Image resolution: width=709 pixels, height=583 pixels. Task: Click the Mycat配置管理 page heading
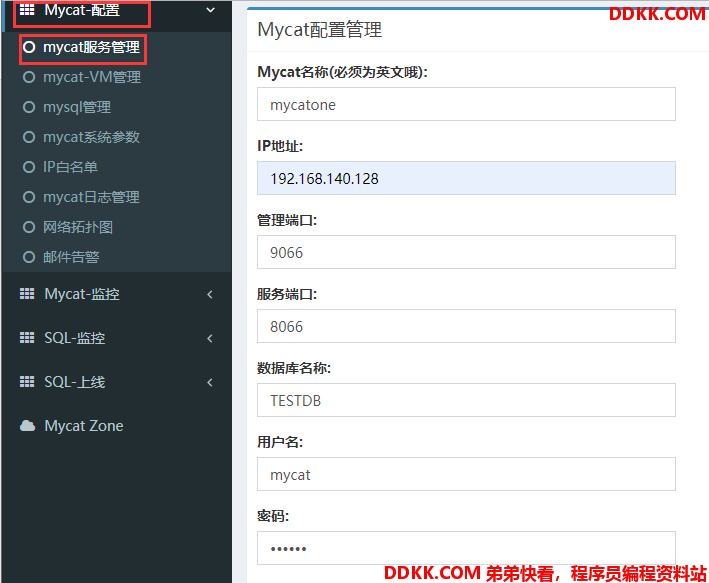pyautogui.click(x=320, y=30)
